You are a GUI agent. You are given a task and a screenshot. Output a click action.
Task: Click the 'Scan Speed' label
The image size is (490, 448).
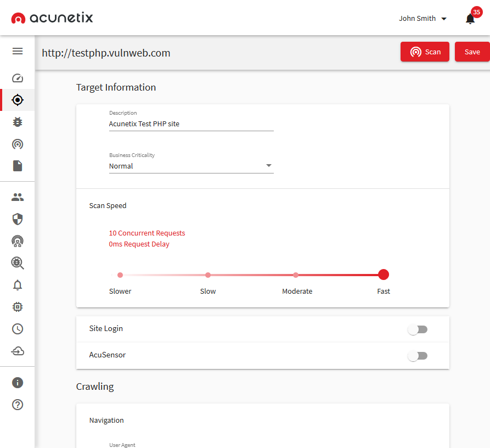[x=108, y=206]
